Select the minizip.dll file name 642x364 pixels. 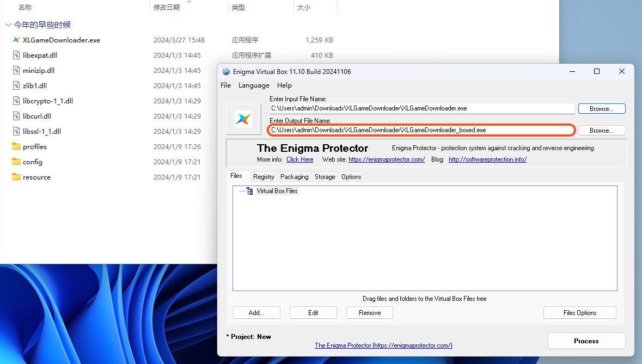point(39,70)
